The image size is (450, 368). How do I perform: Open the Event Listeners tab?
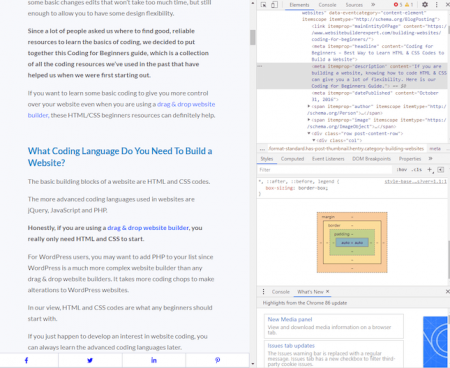[x=328, y=159]
